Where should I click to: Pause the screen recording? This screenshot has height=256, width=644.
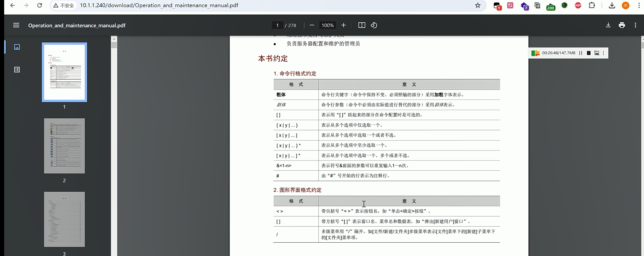(x=580, y=53)
